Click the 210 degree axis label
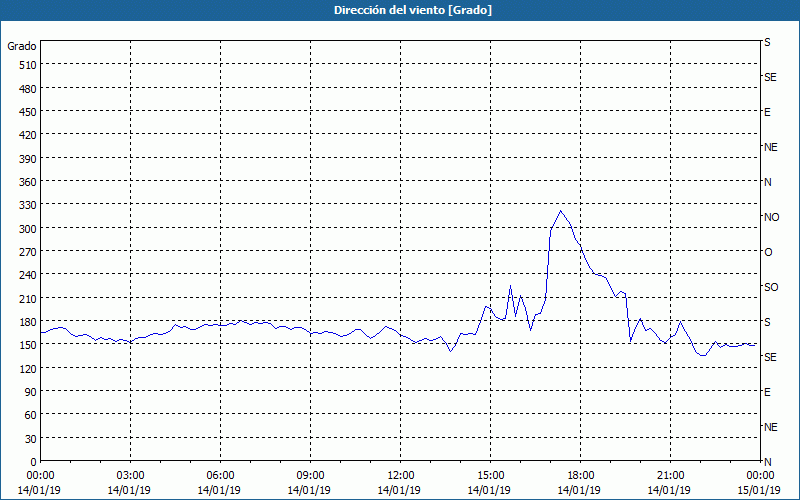800x500 pixels. pyautogui.click(x=28, y=298)
